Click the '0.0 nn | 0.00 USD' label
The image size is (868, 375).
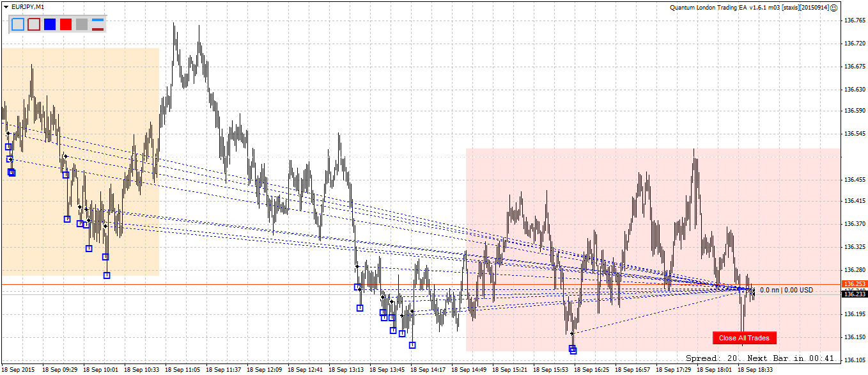pyautogui.click(x=786, y=290)
